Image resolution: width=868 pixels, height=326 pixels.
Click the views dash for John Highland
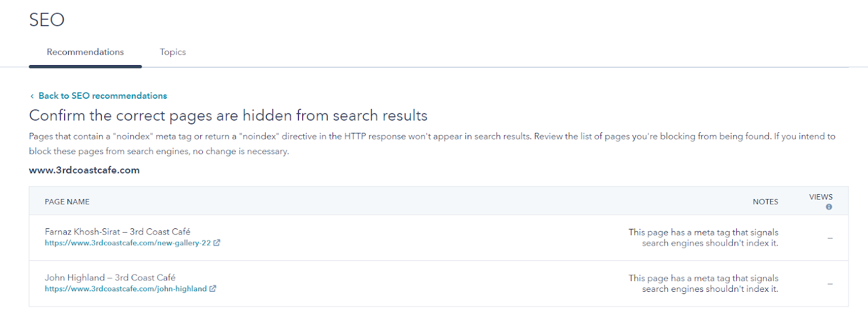point(830,284)
